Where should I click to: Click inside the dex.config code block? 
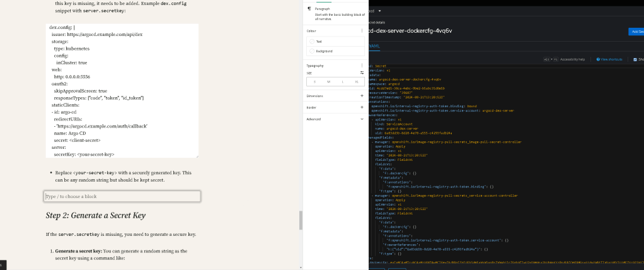coord(122,90)
